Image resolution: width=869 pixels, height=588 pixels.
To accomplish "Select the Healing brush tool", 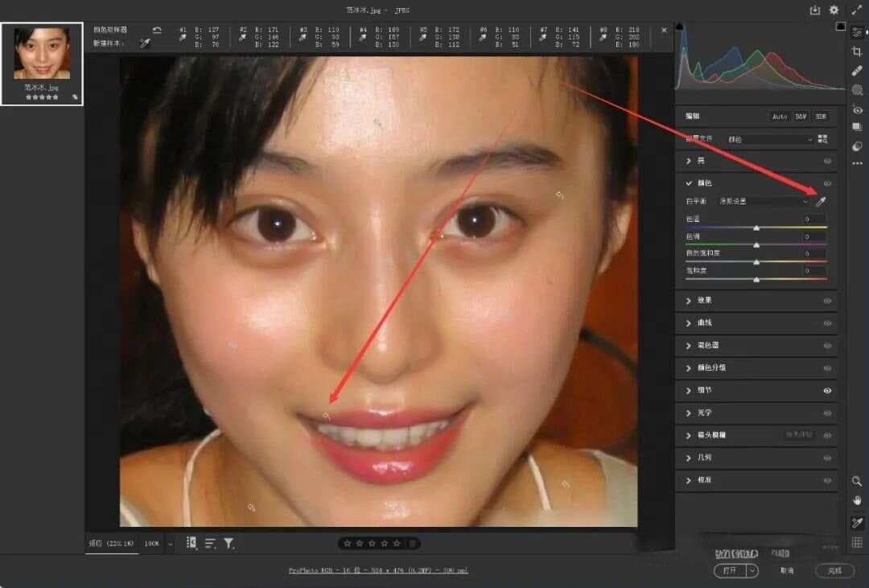I will click(857, 71).
